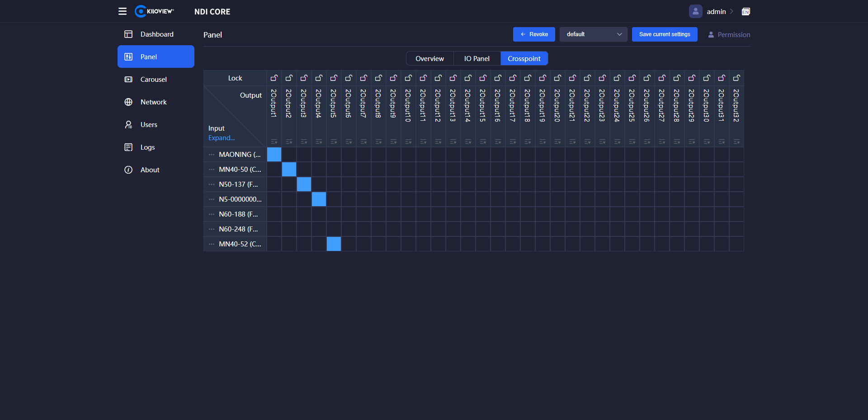Open the Network page

pos(153,102)
